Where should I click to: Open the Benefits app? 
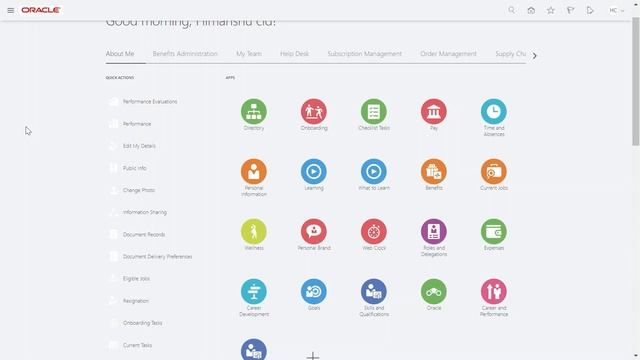(x=434, y=171)
